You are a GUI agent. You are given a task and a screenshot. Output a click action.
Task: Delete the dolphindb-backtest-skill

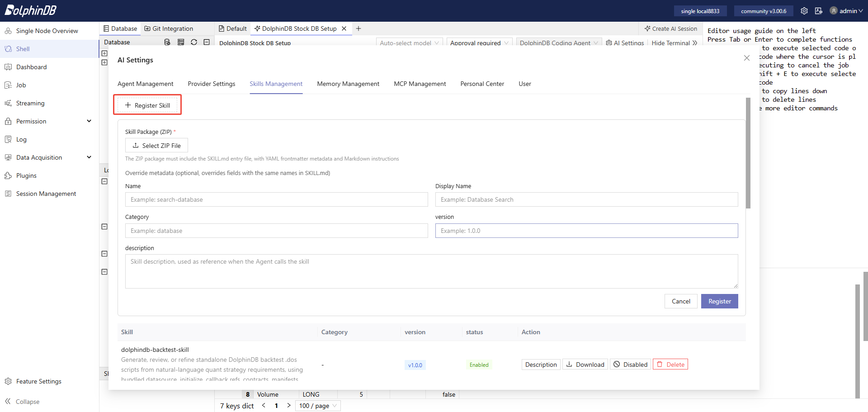click(670, 365)
